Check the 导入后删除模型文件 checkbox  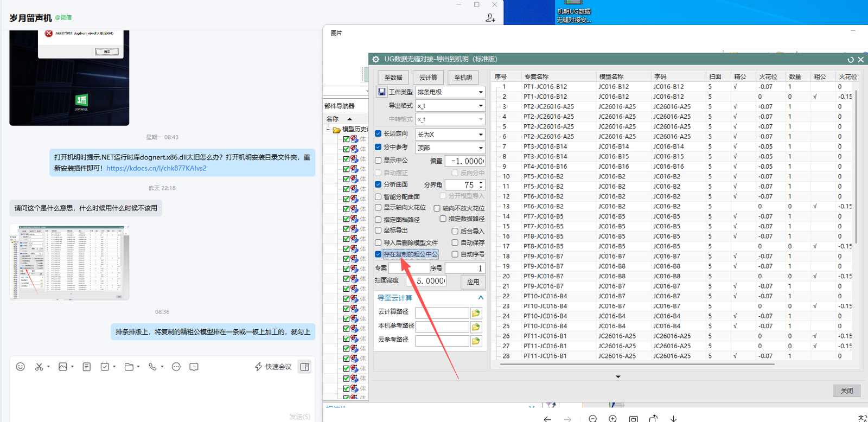coord(378,242)
